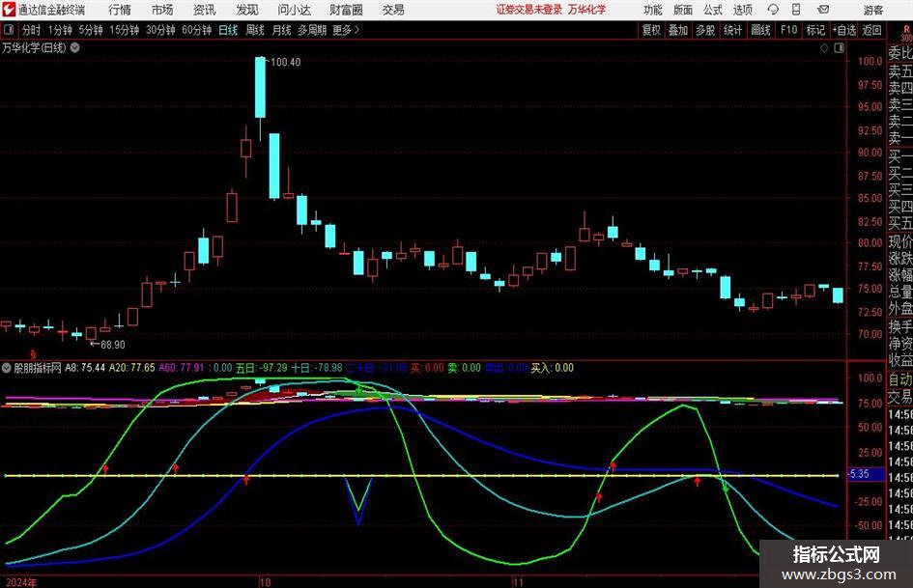This screenshot has height=588, width=913.
Task: Open the headset customer service icon
Action: pos(773,10)
